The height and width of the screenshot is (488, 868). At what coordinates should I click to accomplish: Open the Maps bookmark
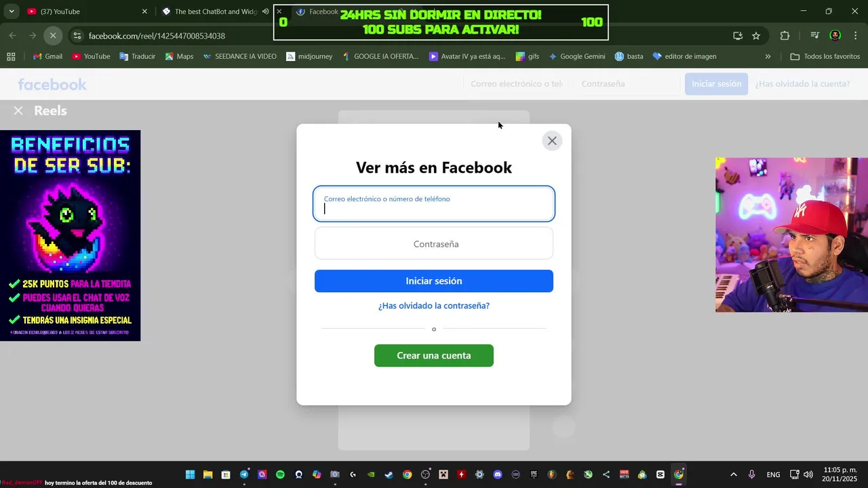179,56
